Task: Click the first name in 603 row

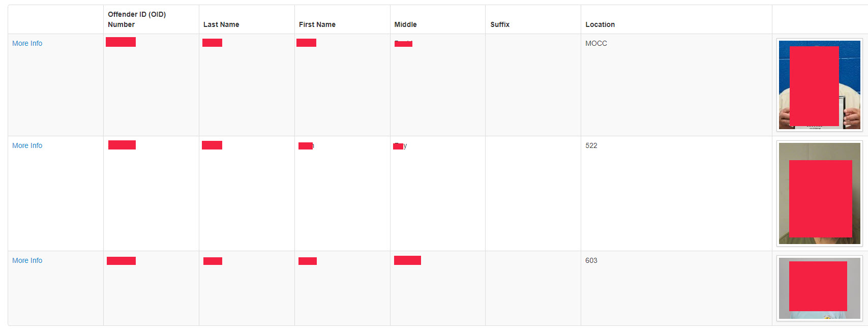Action: pyautogui.click(x=308, y=261)
